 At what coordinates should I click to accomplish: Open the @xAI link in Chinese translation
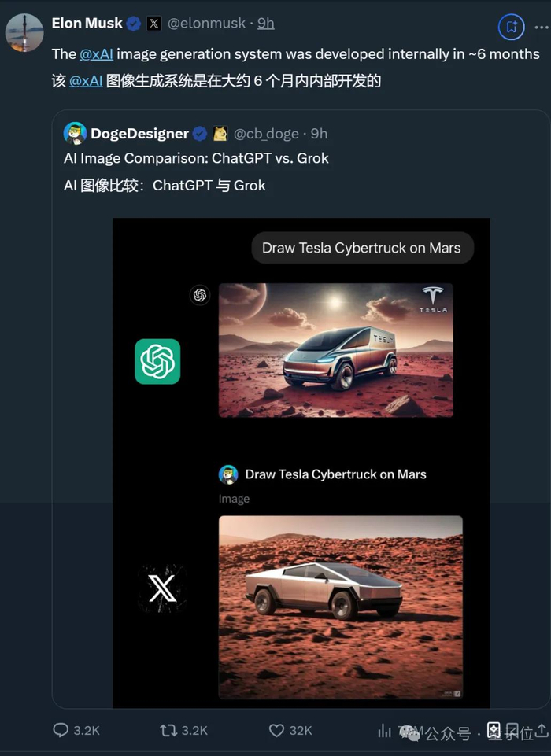(x=86, y=80)
